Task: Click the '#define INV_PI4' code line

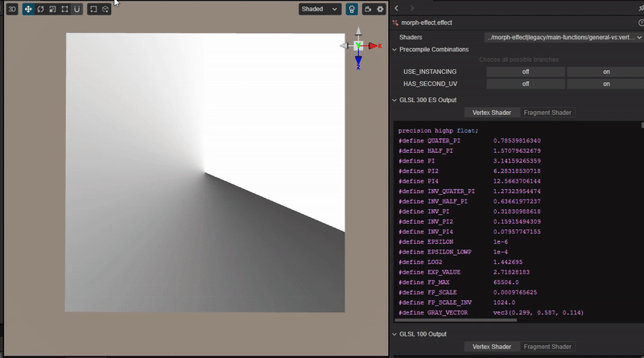Action: pyautogui.click(x=469, y=232)
